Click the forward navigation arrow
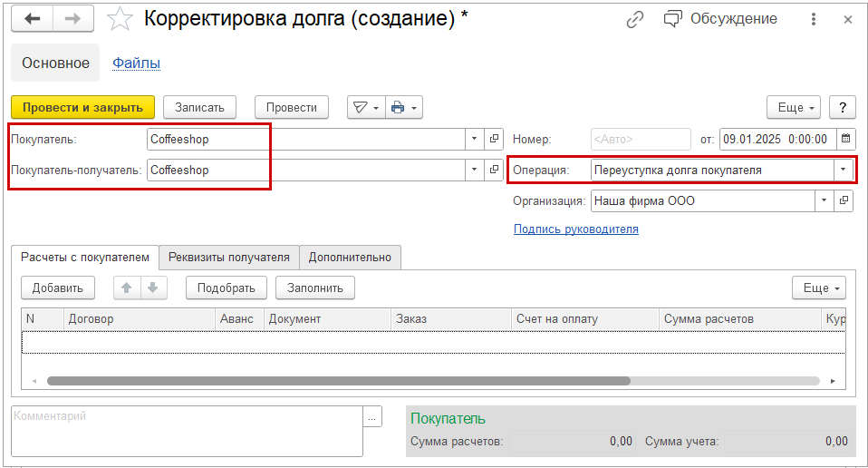868x468 pixels. (x=74, y=19)
